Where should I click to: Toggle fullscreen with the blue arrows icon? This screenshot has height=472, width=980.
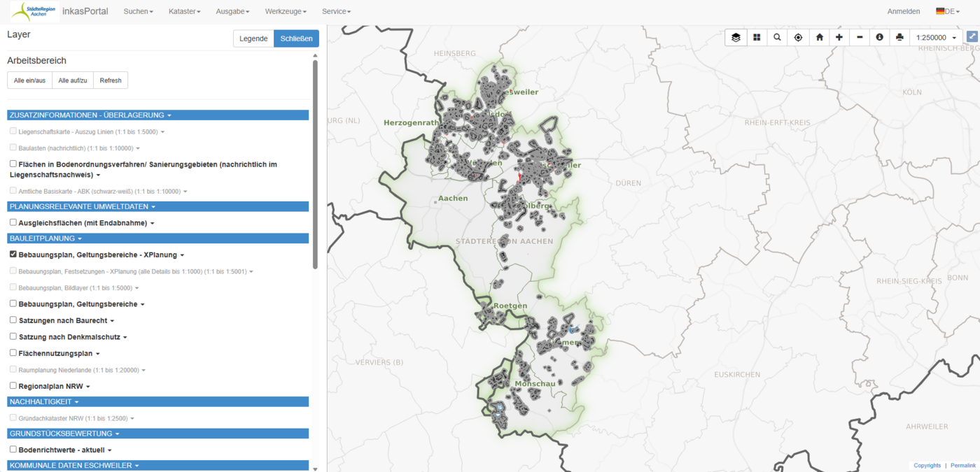972,36
